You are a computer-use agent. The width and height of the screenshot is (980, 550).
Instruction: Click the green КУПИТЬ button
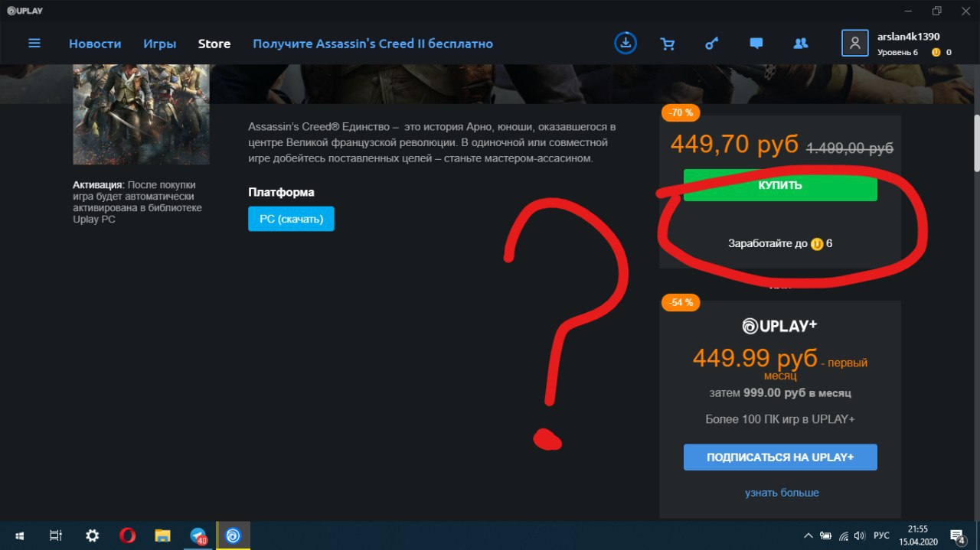(780, 185)
